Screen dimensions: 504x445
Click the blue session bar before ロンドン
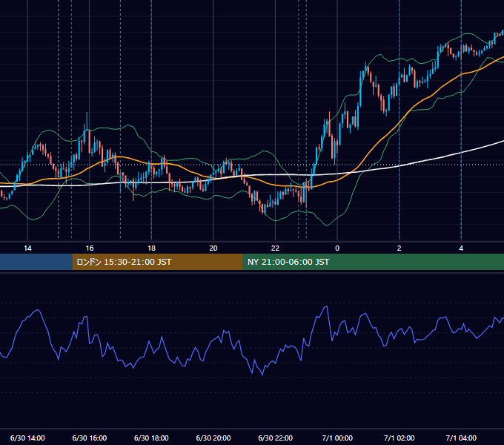click(36, 262)
